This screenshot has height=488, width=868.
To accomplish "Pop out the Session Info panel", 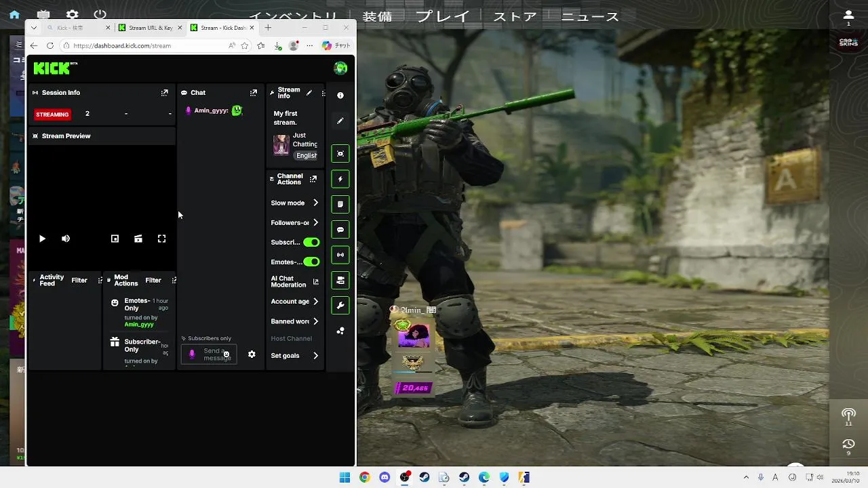I will 164,93.
